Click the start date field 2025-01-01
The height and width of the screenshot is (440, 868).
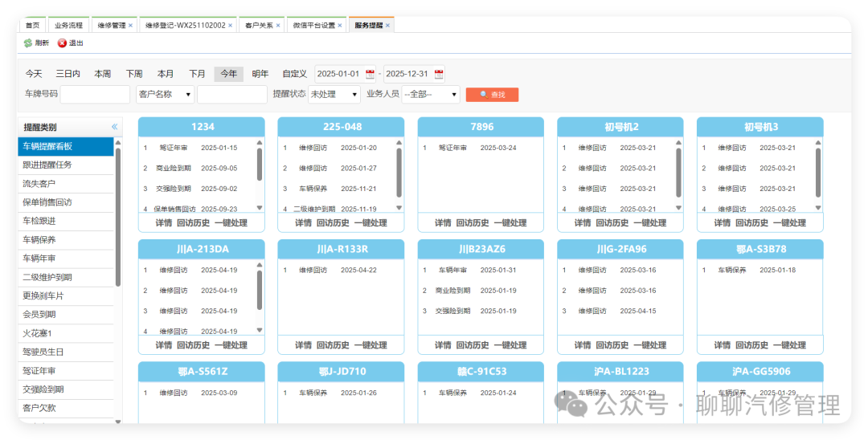(x=339, y=74)
